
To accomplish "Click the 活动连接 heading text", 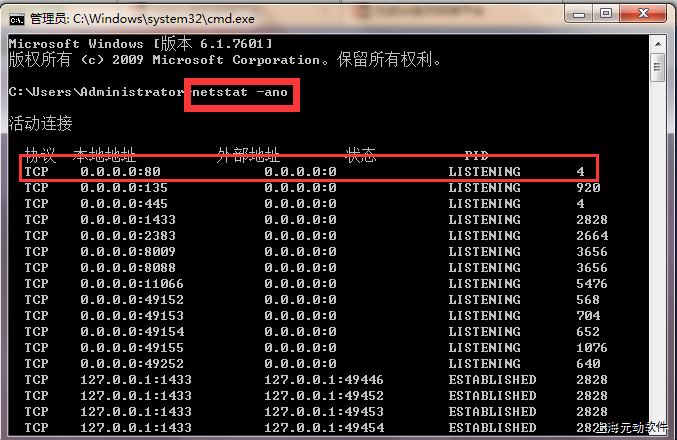I will 40,123.
